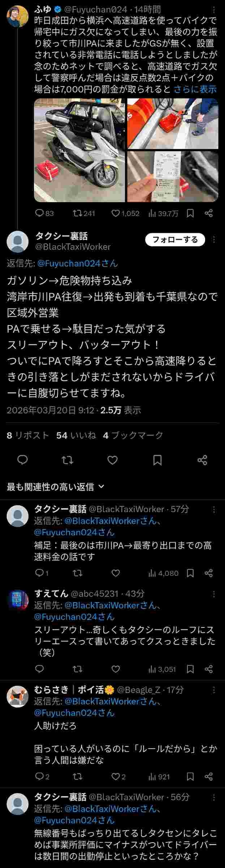Open the receipt photo in ふゆ's tweet
This screenshot has height=868, width=225.
[x=173, y=176]
